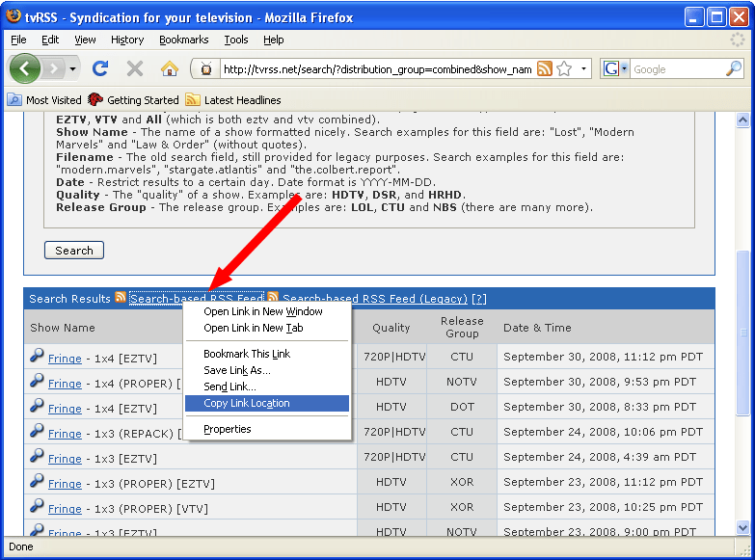Click Fringe link in 1x3 (PROPER) [VTV] row

[x=65, y=509]
